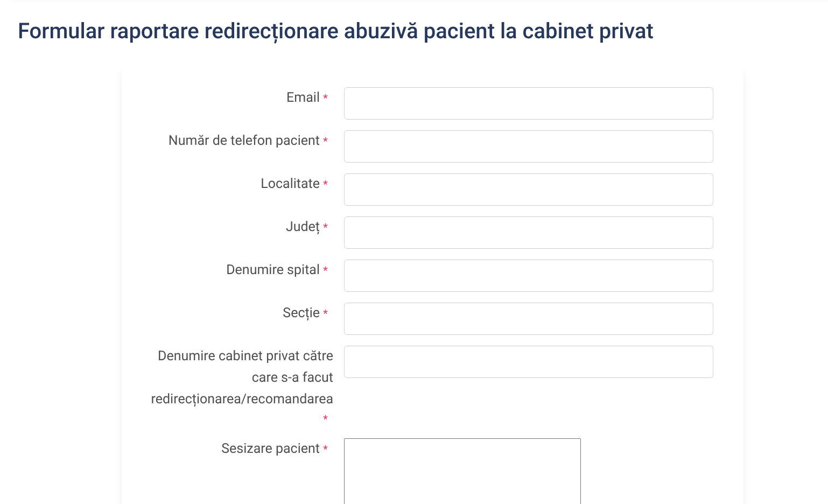Click the "Secție" label text
The height and width of the screenshot is (504, 828).
point(301,313)
